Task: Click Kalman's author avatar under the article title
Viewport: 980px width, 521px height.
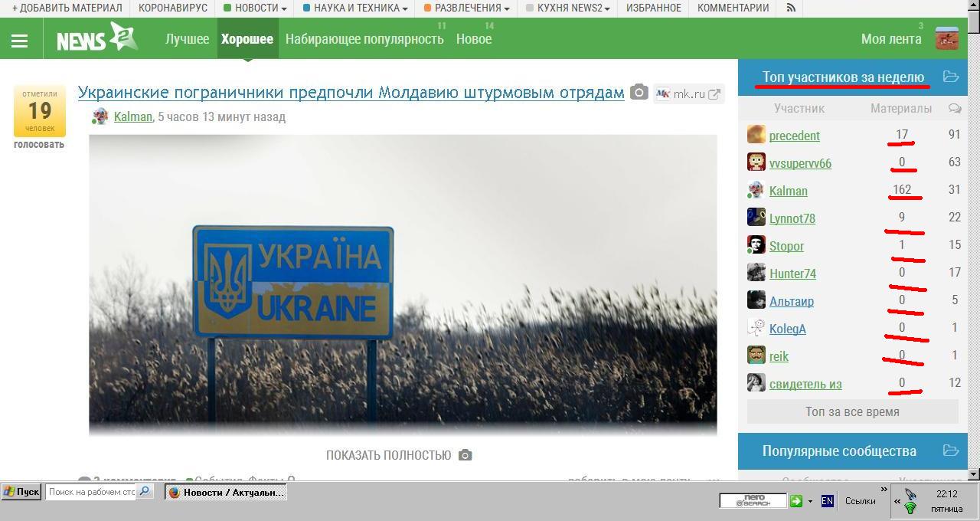Action: pos(100,116)
